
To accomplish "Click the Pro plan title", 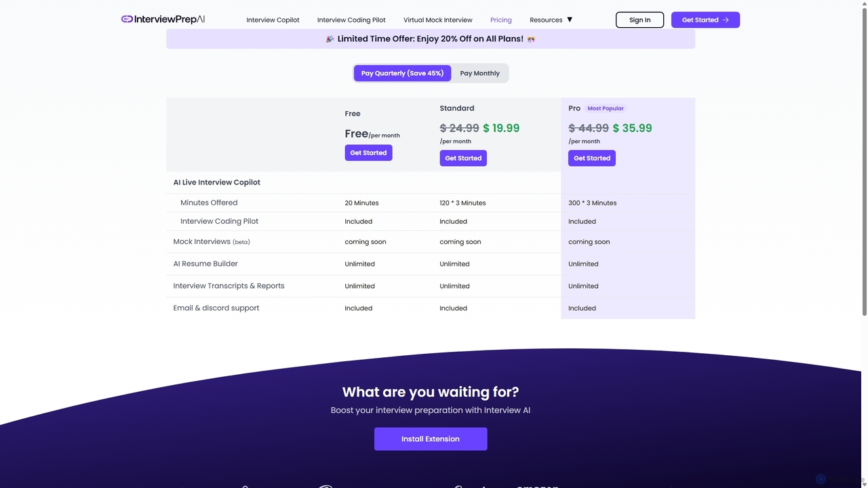I will pyautogui.click(x=574, y=108).
